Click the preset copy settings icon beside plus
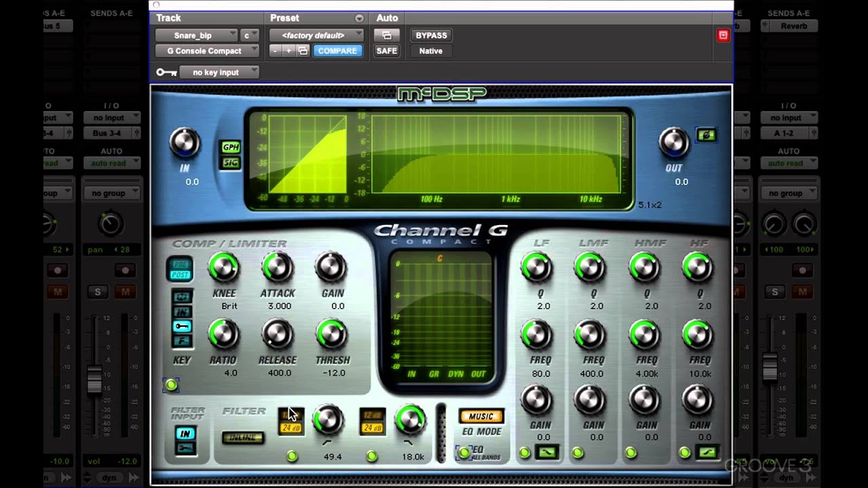The image size is (868, 488). pos(303,51)
